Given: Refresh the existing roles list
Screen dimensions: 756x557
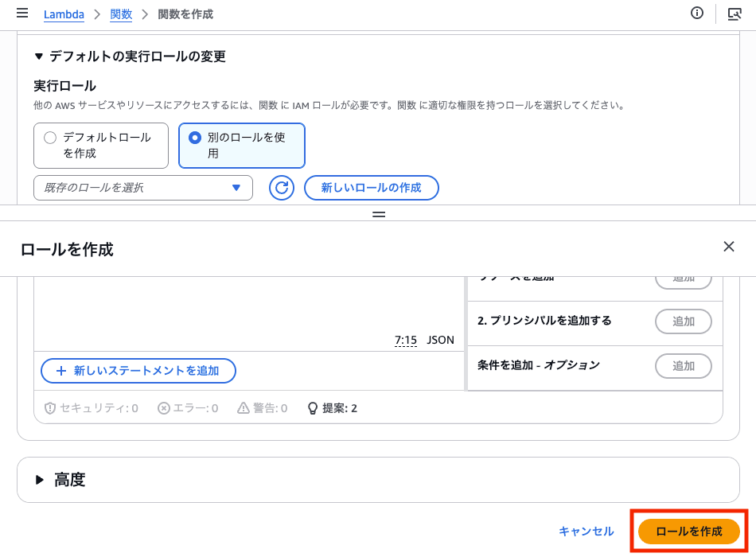Looking at the screenshot, I should click(281, 188).
